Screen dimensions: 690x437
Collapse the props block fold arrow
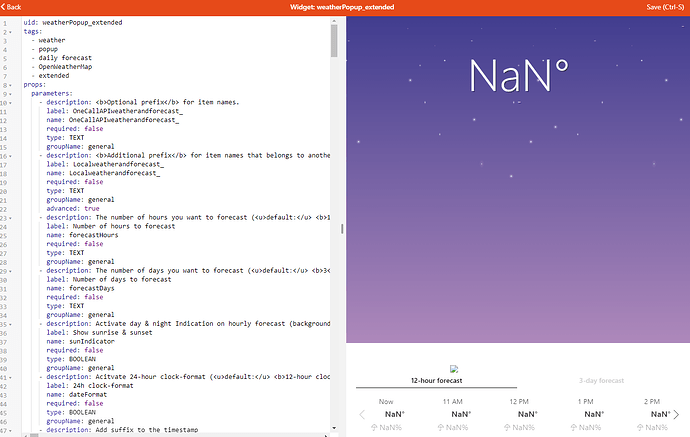pyautogui.click(x=11, y=85)
